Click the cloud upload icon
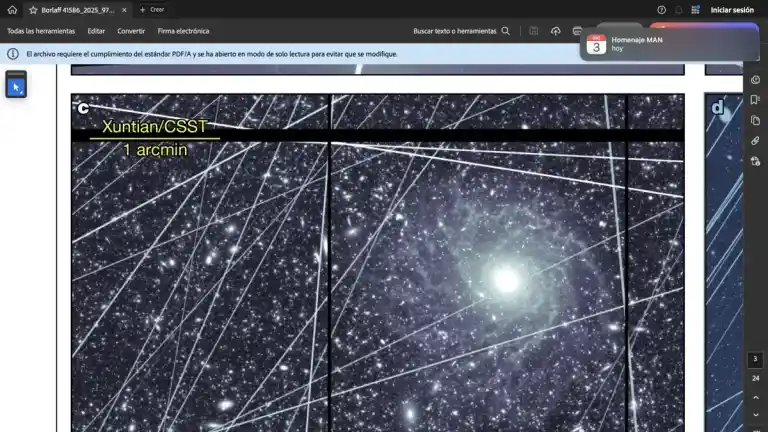The width and height of the screenshot is (768, 432). pos(556,31)
